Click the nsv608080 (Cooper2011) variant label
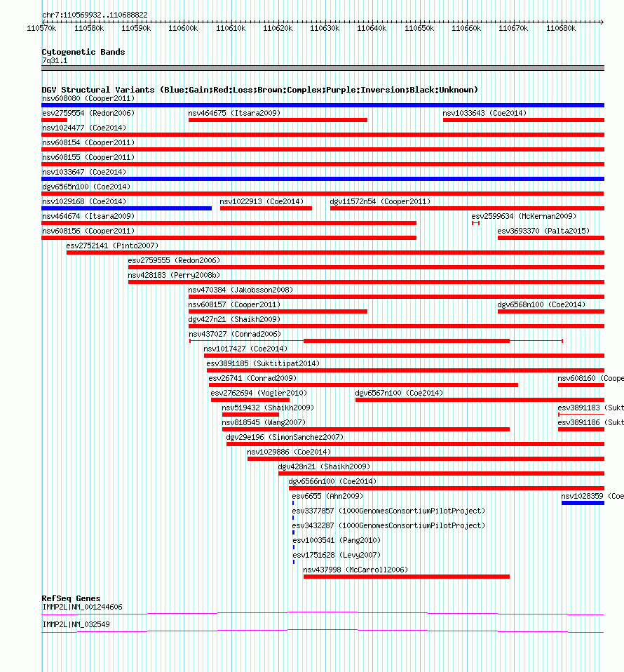 (88, 98)
